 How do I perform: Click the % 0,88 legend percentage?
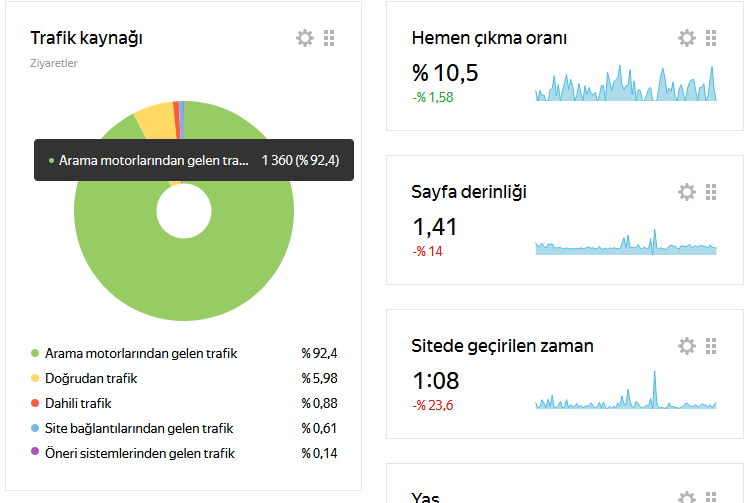pyautogui.click(x=319, y=403)
